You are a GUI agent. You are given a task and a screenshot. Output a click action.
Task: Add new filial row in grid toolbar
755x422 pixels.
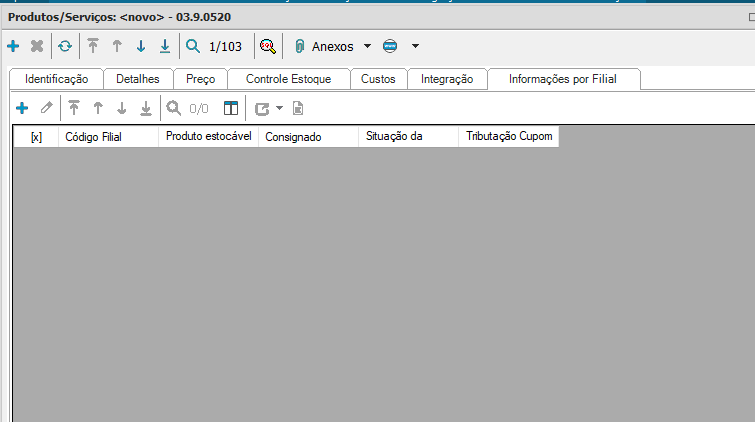click(22, 108)
